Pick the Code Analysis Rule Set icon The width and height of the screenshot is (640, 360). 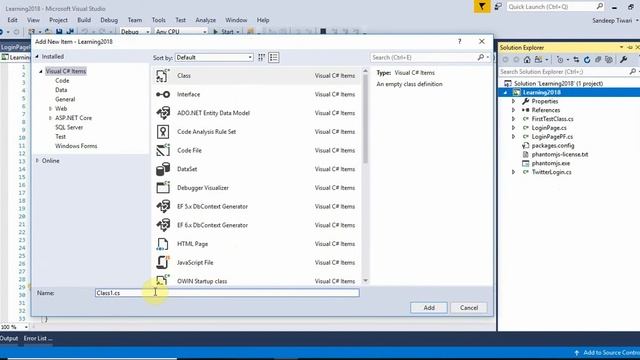click(163, 132)
